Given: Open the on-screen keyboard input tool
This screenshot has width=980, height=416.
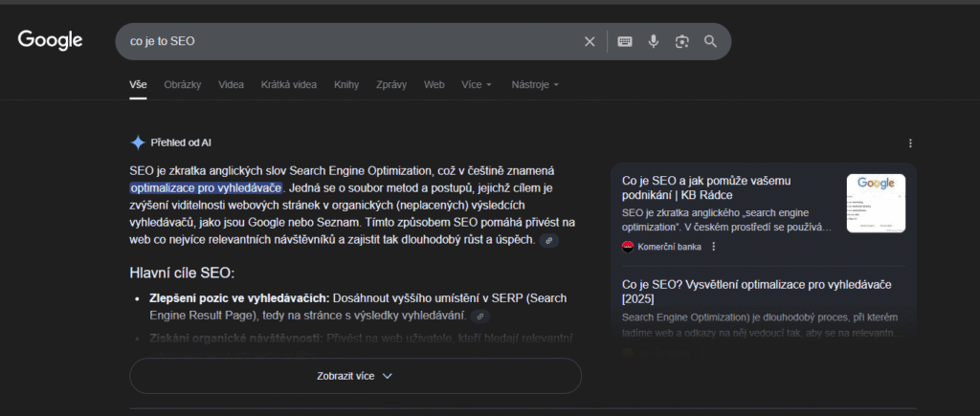Looking at the screenshot, I should [x=625, y=41].
